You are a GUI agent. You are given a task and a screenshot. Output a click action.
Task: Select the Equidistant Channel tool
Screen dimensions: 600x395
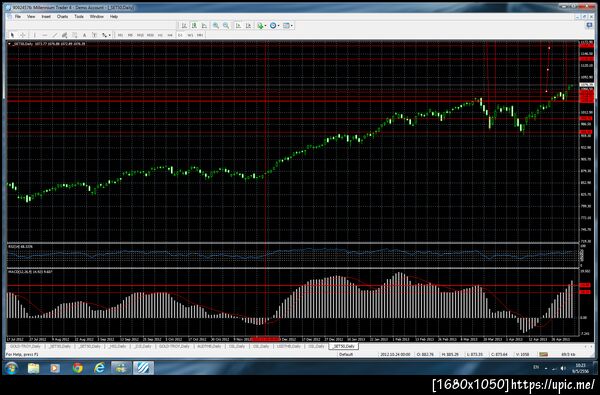65,35
